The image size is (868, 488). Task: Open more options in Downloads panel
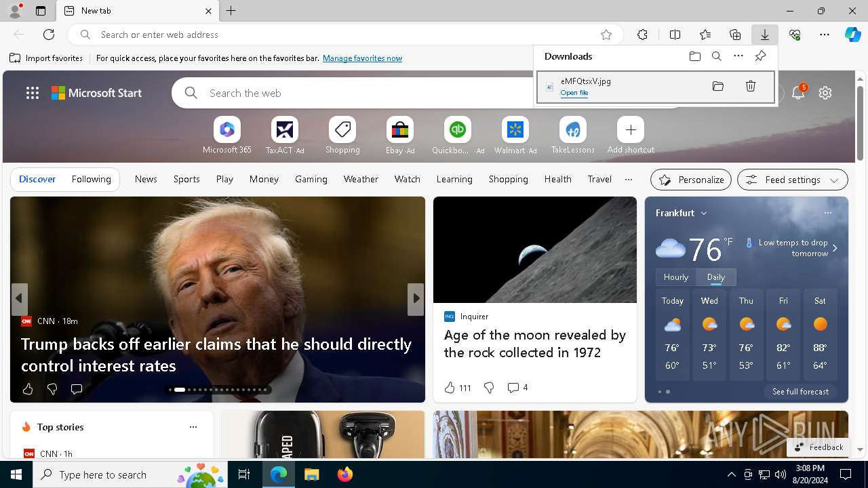pos(738,56)
